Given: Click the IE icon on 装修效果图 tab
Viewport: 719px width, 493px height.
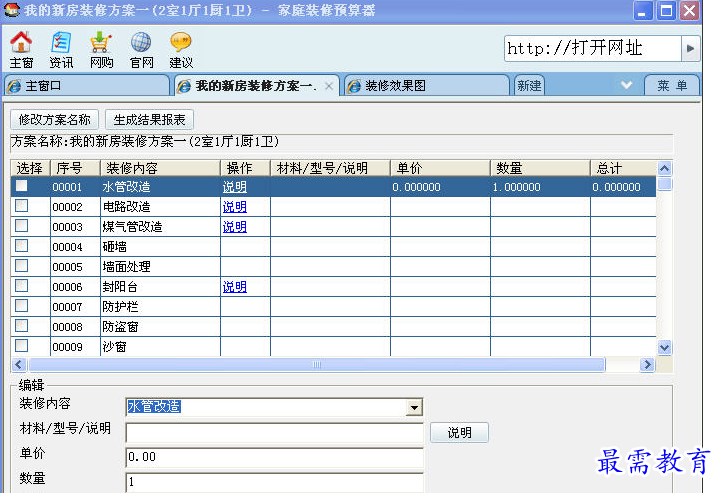Looking at the screenshot, I should point(354,86).
